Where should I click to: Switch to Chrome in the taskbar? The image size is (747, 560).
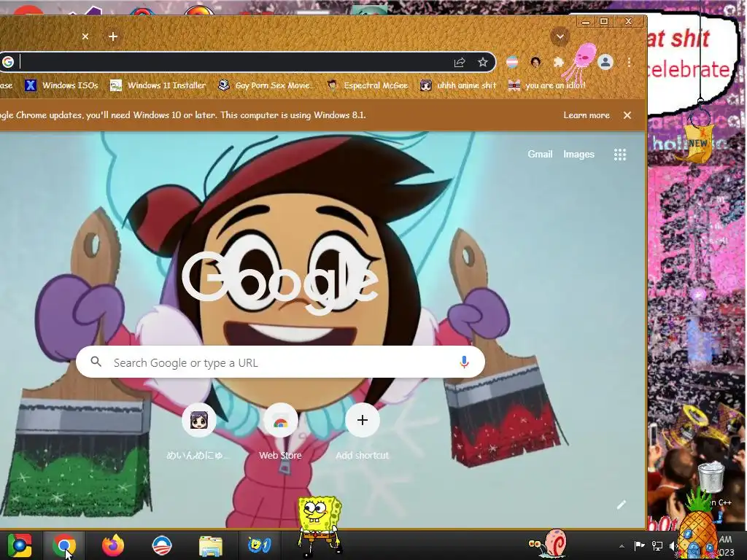64,545
